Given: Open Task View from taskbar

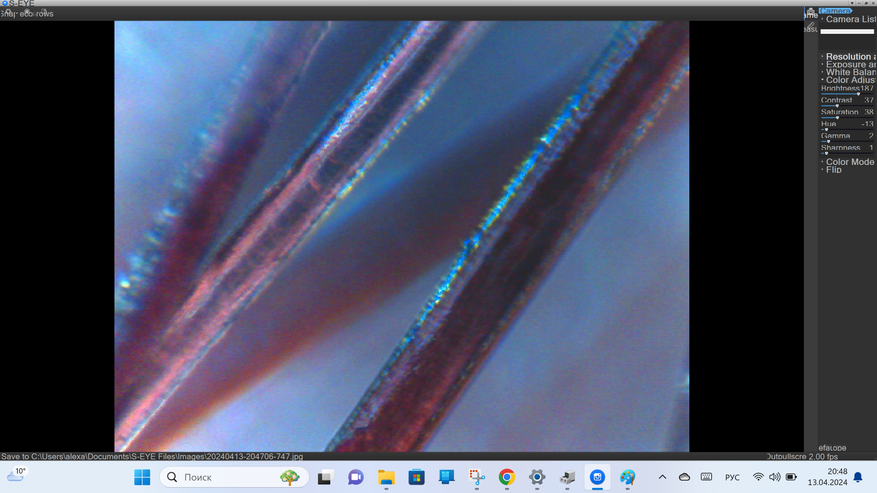Looking at the screenshot, I should click(x=325, y=477).
